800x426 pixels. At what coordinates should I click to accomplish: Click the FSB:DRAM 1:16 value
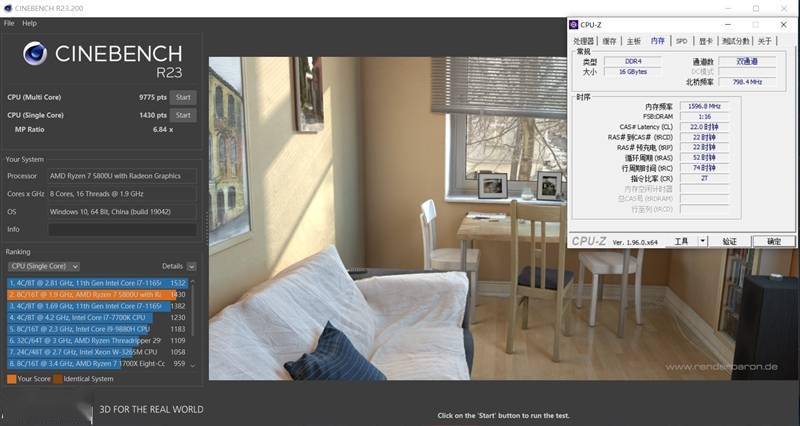coord(704,117)
